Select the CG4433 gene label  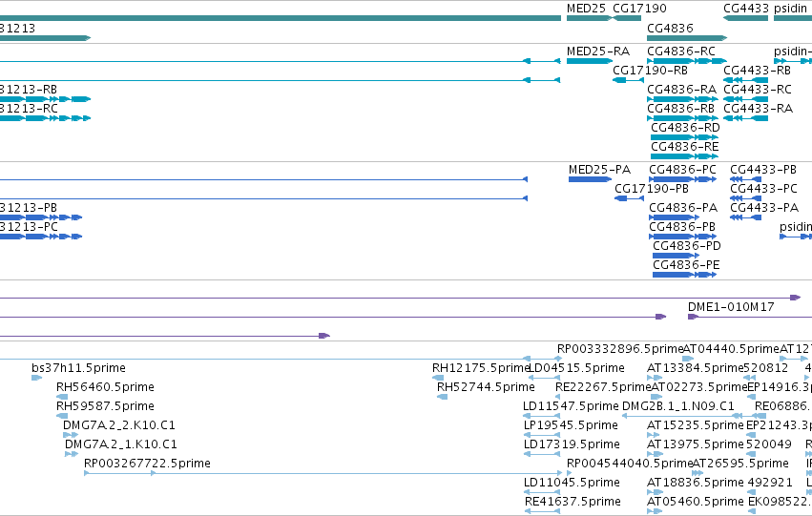(746, 9)
